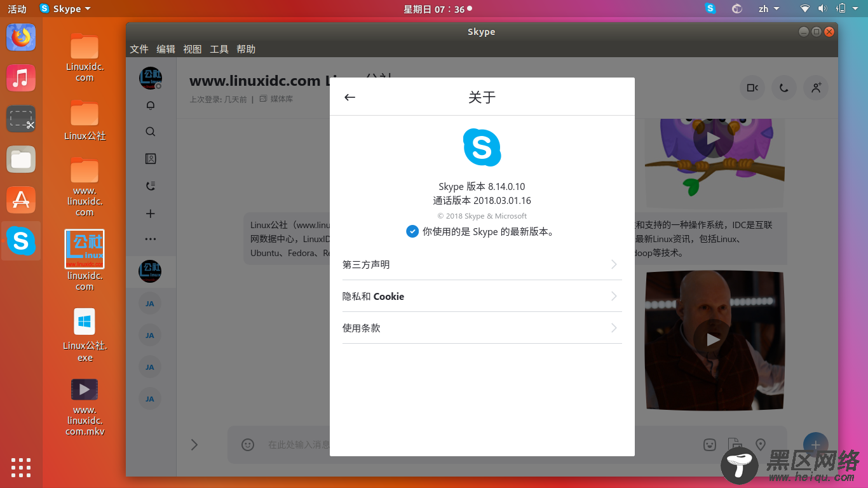The width and height of the screenshot is (868, 488).
Task: Open Linuxidc.com folder on the desktop
Action: pyautogui.click(x=85, y=57)
